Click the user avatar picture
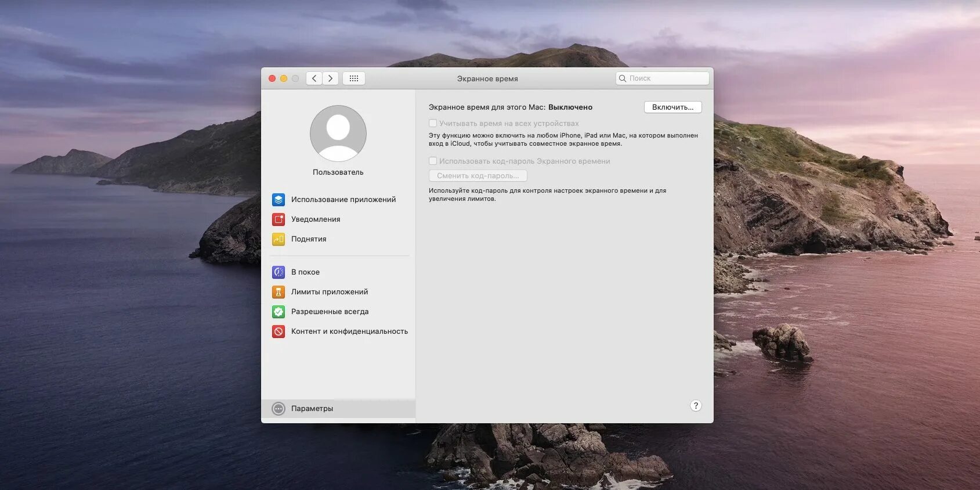 pyautogui.click(x=338, y=134)
